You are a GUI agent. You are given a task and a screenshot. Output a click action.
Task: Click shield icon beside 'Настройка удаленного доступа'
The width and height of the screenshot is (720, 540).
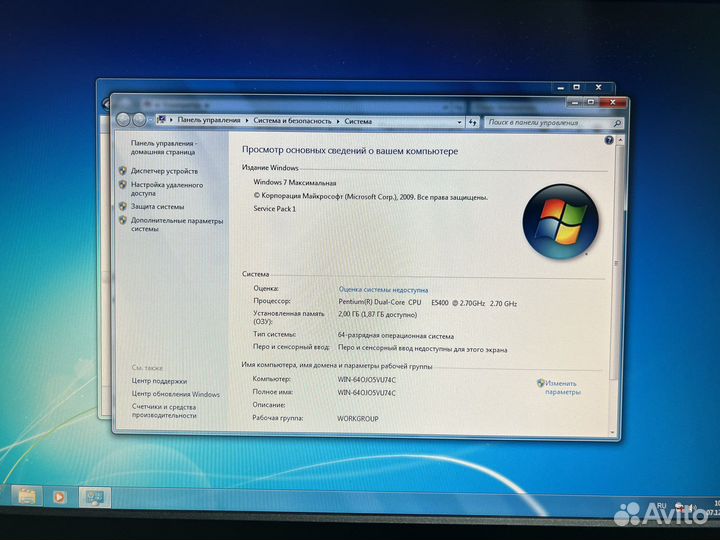[123, 185]
